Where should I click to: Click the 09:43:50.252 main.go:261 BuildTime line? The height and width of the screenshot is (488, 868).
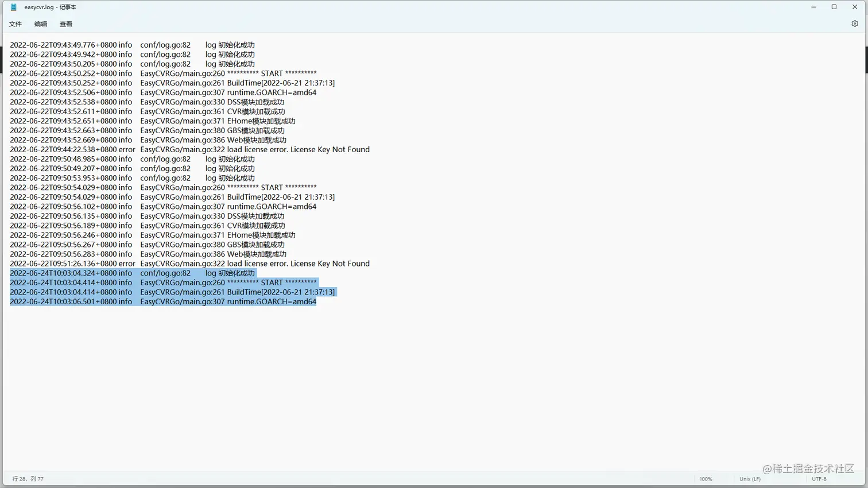pyautogui.click(x=172, y=83)
